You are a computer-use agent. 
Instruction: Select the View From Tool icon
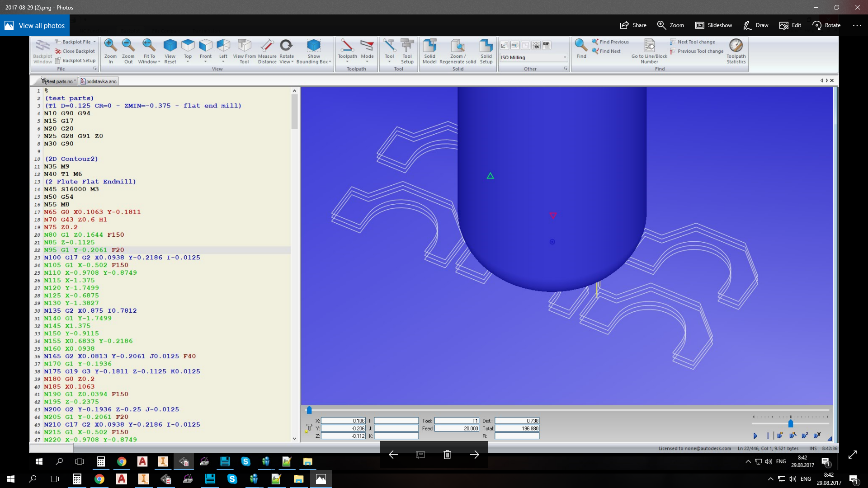pyautogui.click(x=244, y=45)
